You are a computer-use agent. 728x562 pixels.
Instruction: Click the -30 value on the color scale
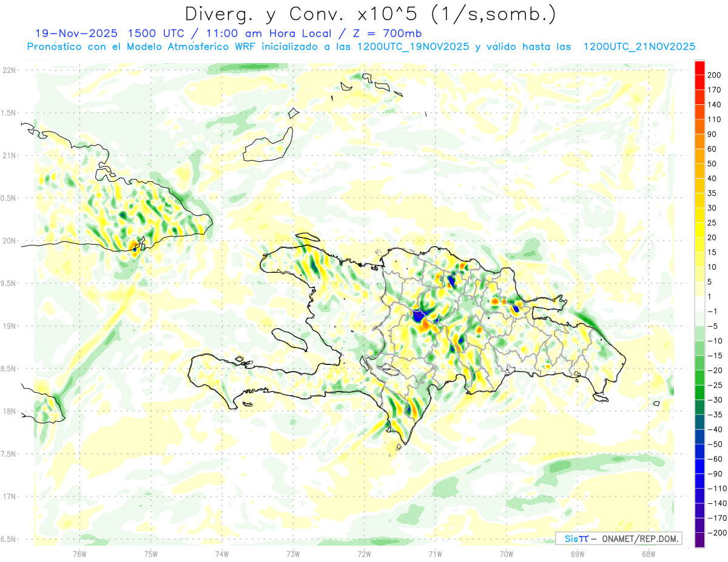(715, 400)
